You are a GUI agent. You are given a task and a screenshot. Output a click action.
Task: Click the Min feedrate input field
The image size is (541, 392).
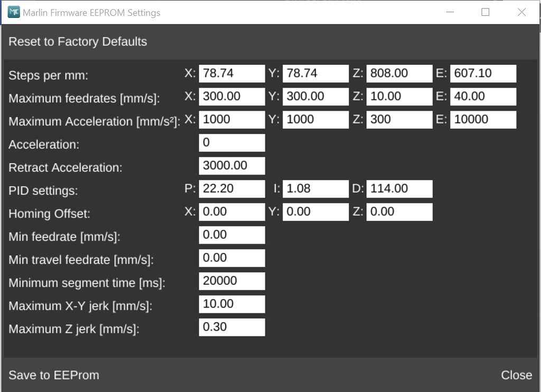pyautogui.click(x=231, y=235)
